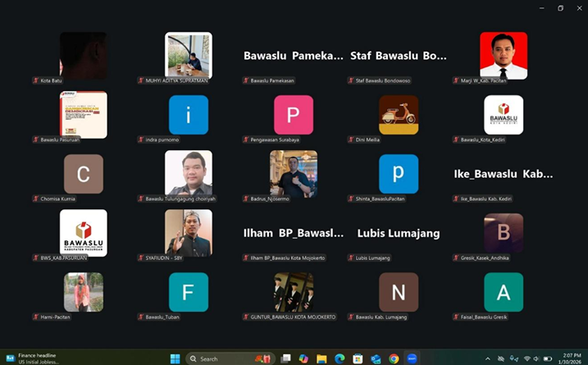588x365 pixels.
Task: Click muted mic icon beside SYAFIUDIN - SBY
Action: coord(141,258)
